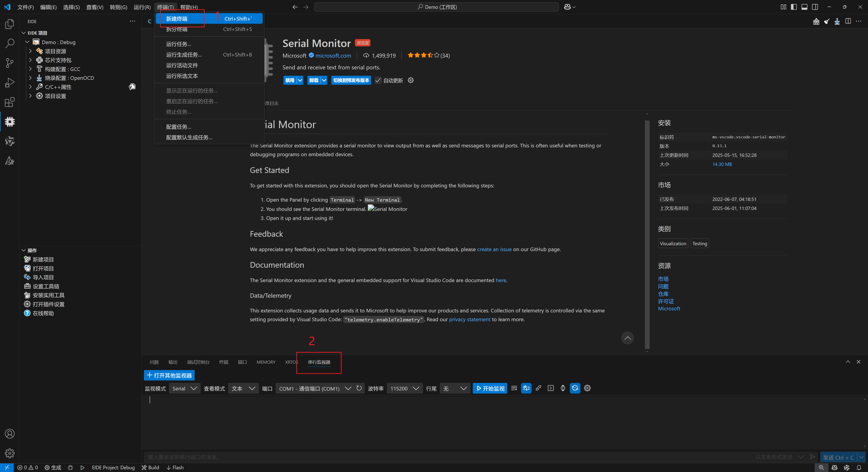Expand the 芯片支持包 tree node
868x472 pixels.
[30, 60]
